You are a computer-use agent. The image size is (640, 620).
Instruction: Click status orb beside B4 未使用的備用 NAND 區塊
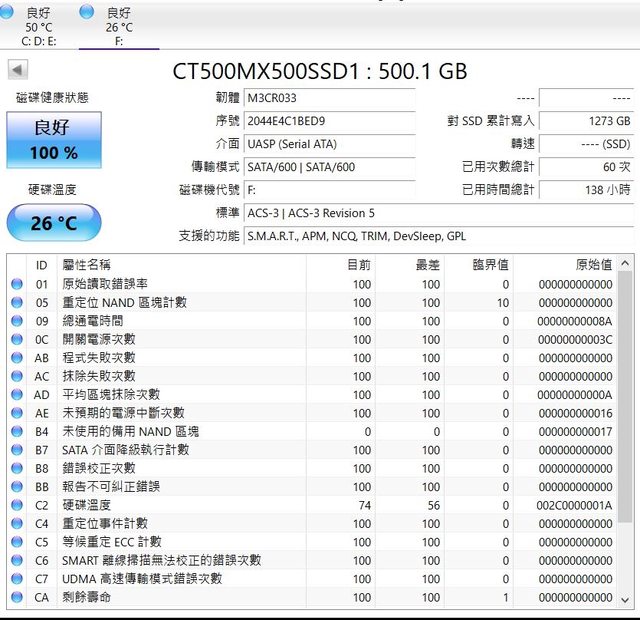[x=16, y=432]
